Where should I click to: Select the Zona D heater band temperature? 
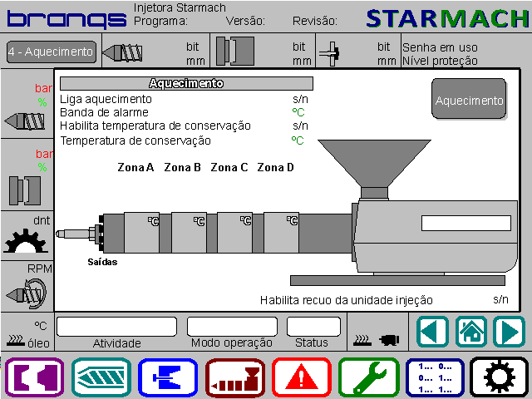pyautogui.click(x=281, y=233)
